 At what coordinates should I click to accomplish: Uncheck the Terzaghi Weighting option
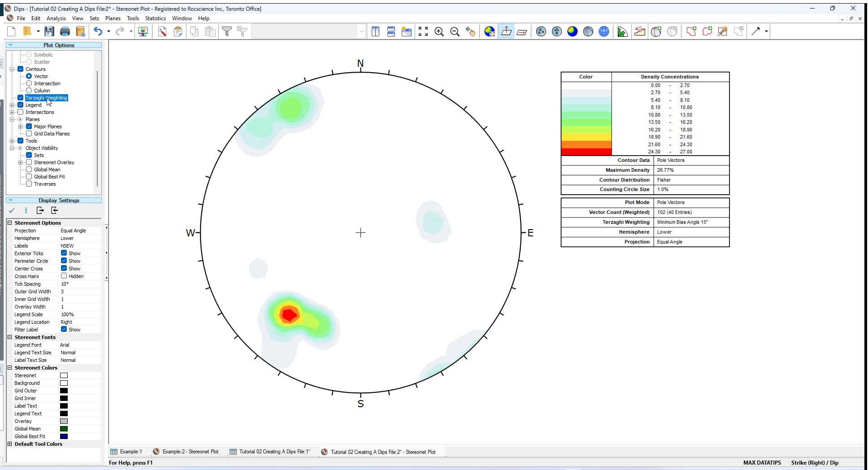(20, 97)
